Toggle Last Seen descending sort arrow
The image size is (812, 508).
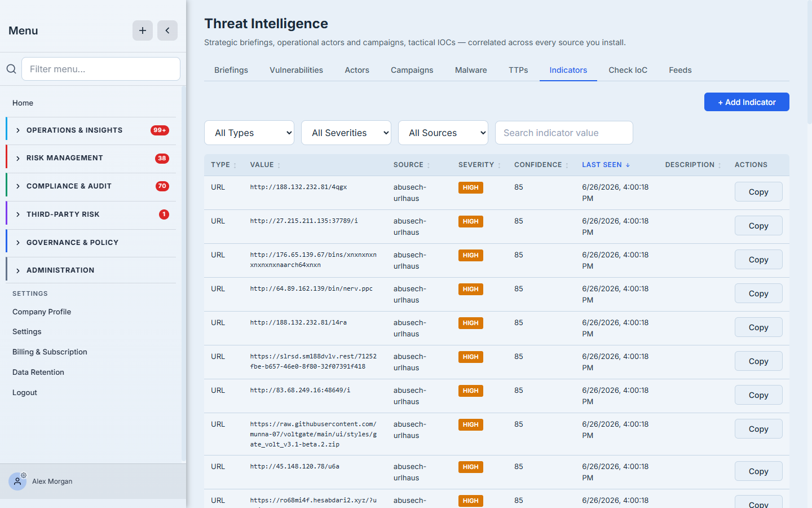pos(628,165)
